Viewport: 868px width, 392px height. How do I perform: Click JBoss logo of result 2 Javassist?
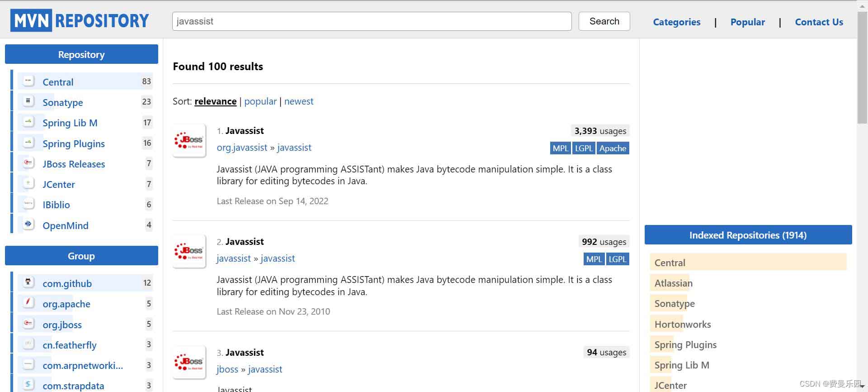189,251
